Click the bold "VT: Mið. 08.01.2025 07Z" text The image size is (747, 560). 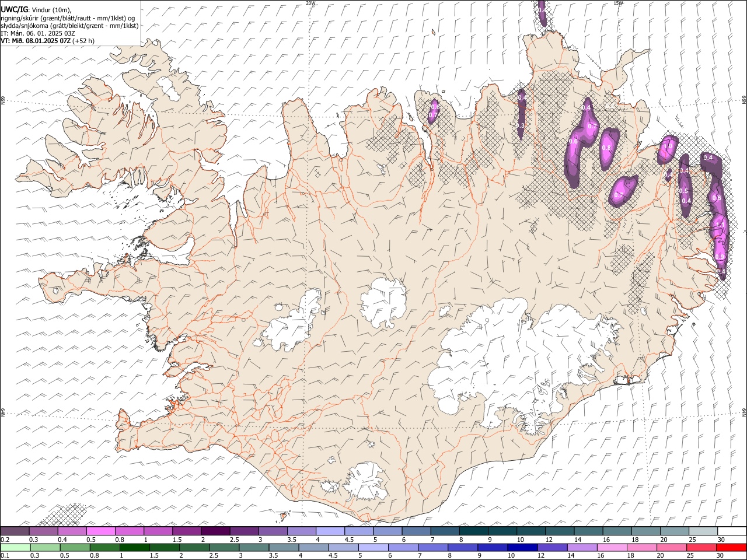tap(36, 41)
